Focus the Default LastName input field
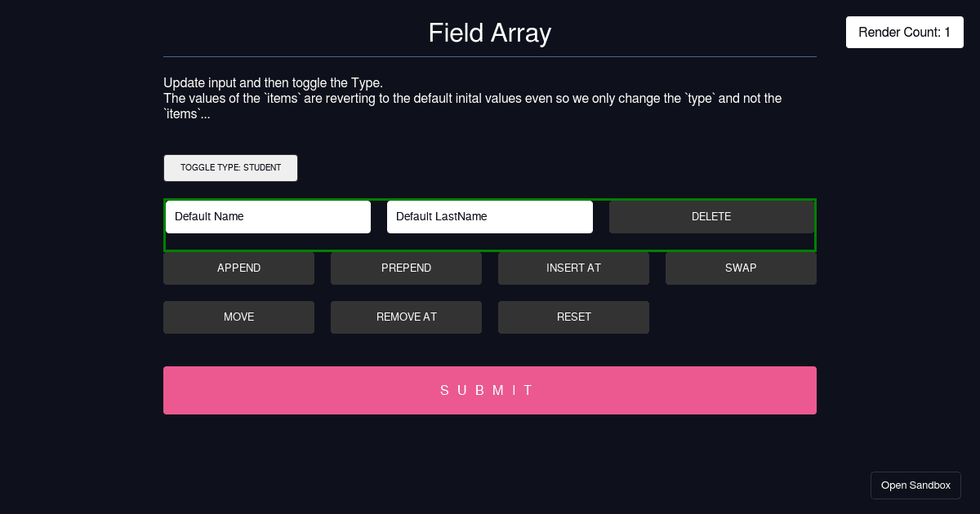This screenshot has height=514, width=980. tap(490, 216)
